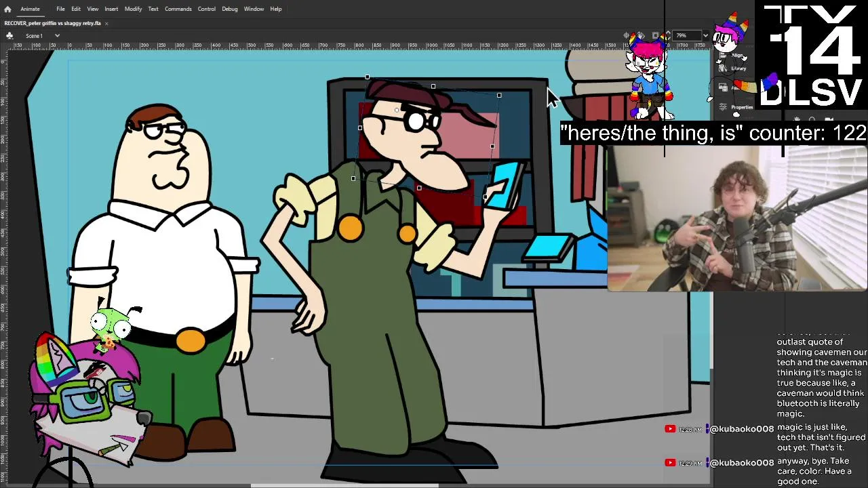868x488 pixels.
Task: Open the Commands menu
Action: point(178,9)
